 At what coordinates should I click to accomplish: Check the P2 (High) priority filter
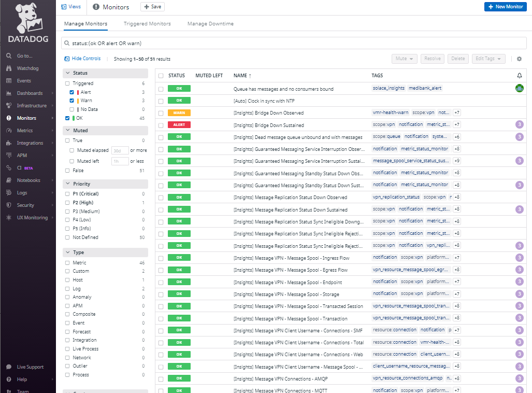tap(67, 203)
